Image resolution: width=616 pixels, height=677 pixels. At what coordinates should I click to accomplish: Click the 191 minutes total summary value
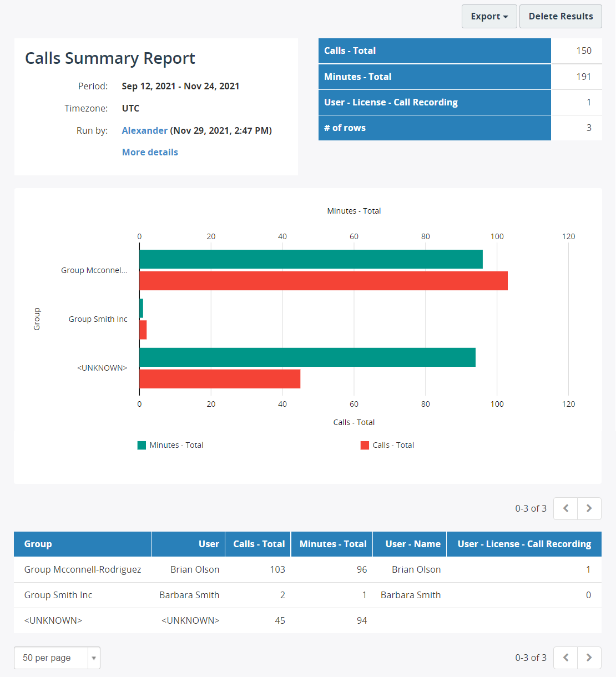point(584,77)
